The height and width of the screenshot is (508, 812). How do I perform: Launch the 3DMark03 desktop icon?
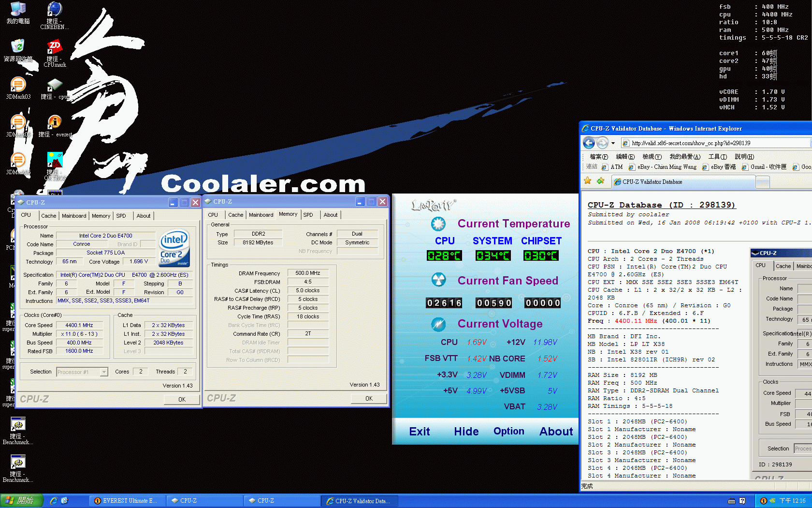[x=18, y=88]
